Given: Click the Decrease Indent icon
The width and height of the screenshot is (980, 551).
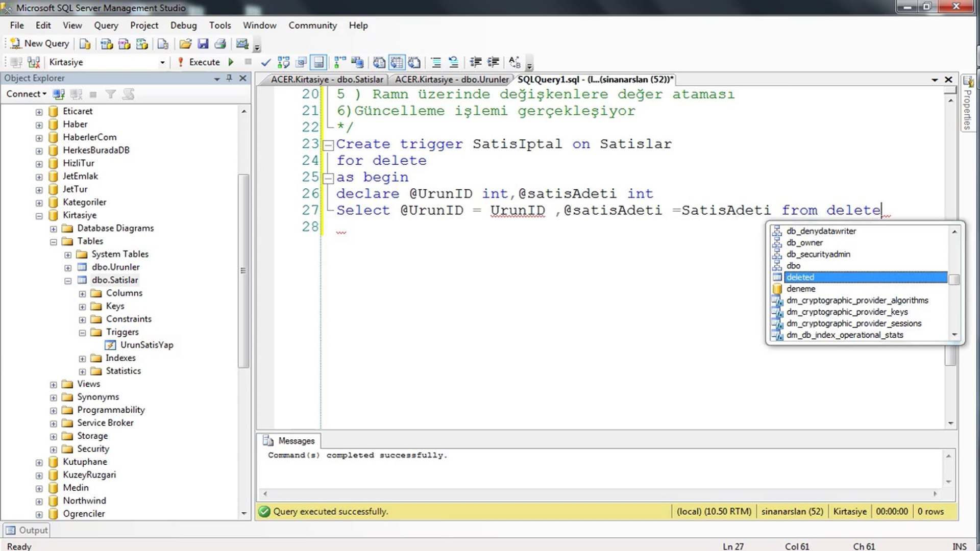Looking at the screenshot, I should click(476, 62).
